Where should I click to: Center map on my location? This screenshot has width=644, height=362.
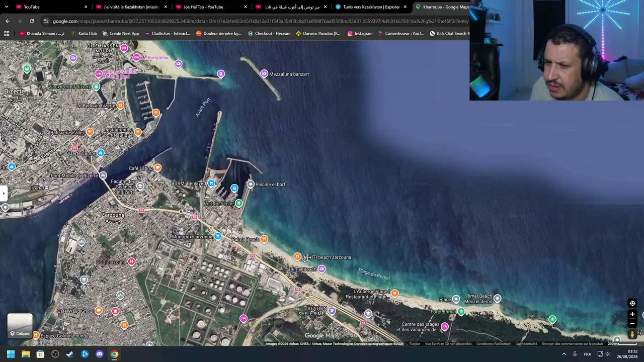pyautogui.click(x=632, y=303)
